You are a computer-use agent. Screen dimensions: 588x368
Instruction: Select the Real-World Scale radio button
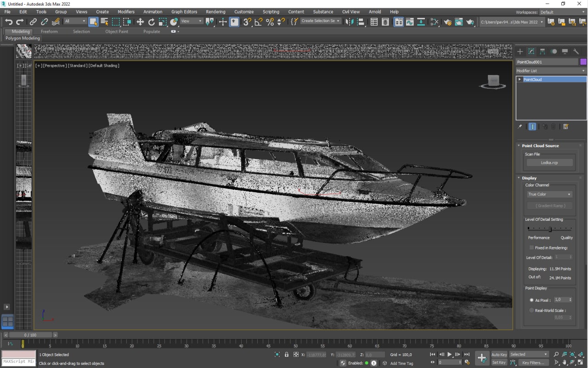[x=531, y=310]
